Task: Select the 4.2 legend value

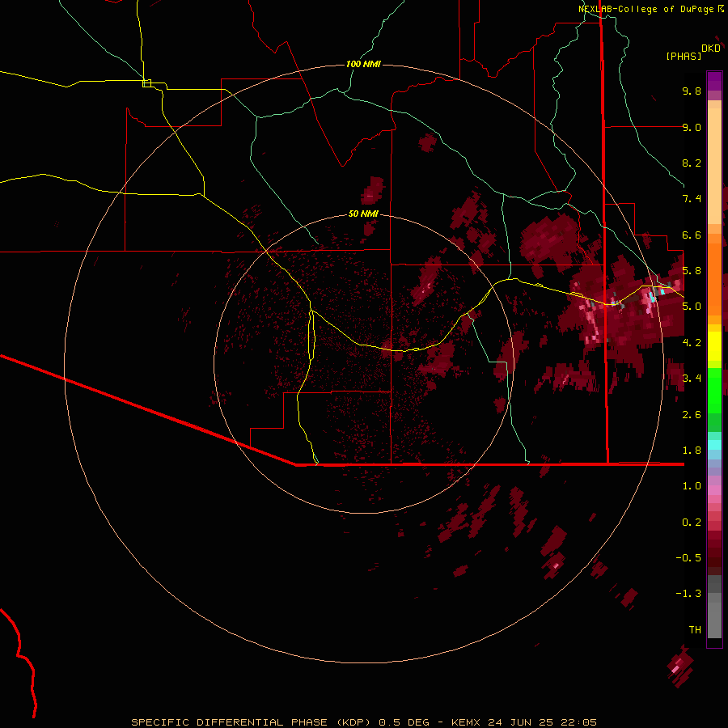Action: point(692,343)
